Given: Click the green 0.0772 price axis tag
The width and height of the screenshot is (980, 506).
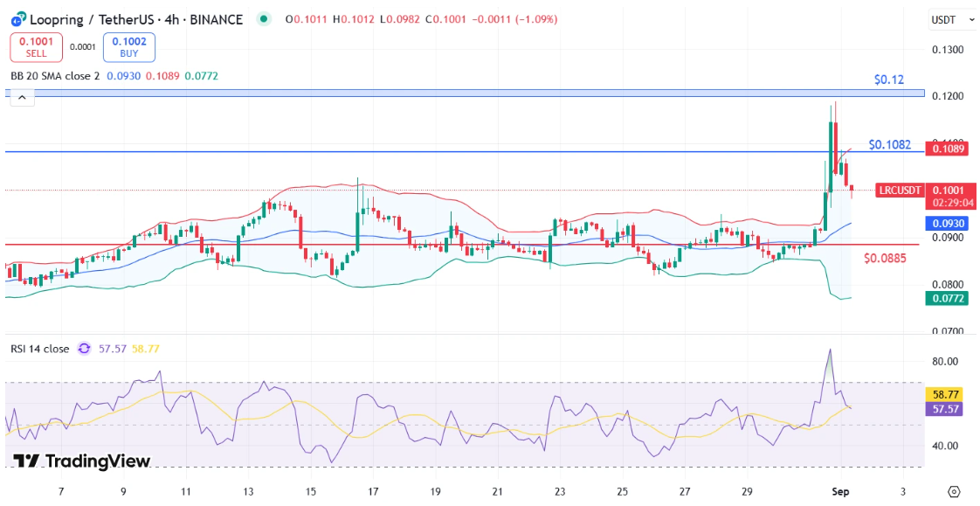Looking at the screenshot, I should click(946, 299).
